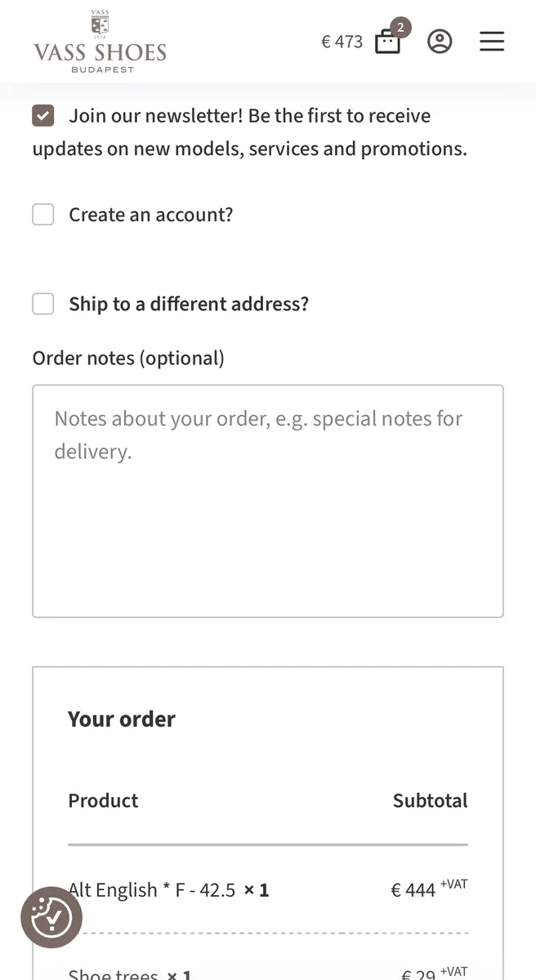
Task: Click the 'Your order' heading
Action: pyautogui.click(x=122, y=719)
